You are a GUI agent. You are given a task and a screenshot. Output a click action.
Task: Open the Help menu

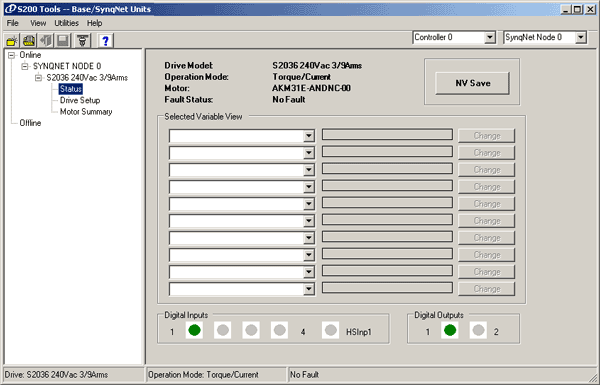pos(94,23)
